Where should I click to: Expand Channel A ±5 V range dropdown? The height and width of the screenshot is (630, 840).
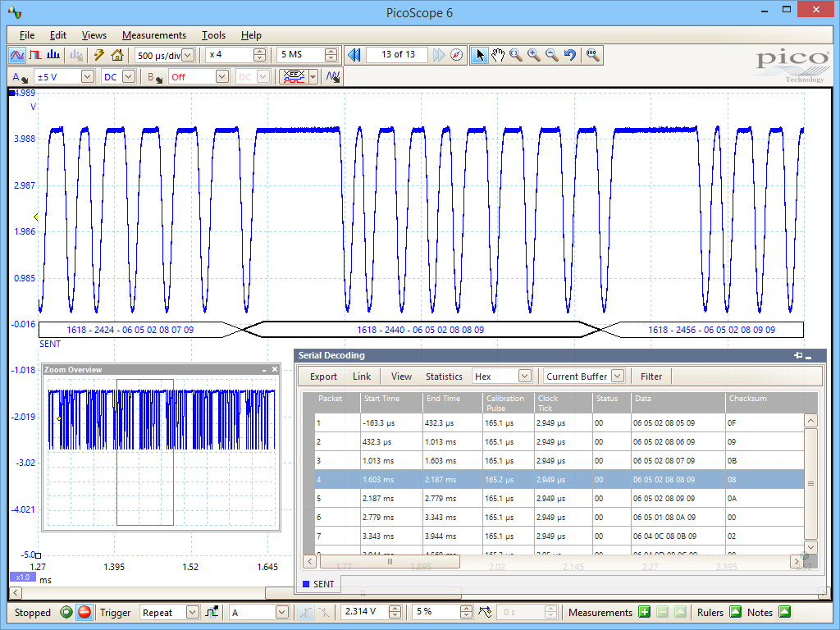click(88, 77)
